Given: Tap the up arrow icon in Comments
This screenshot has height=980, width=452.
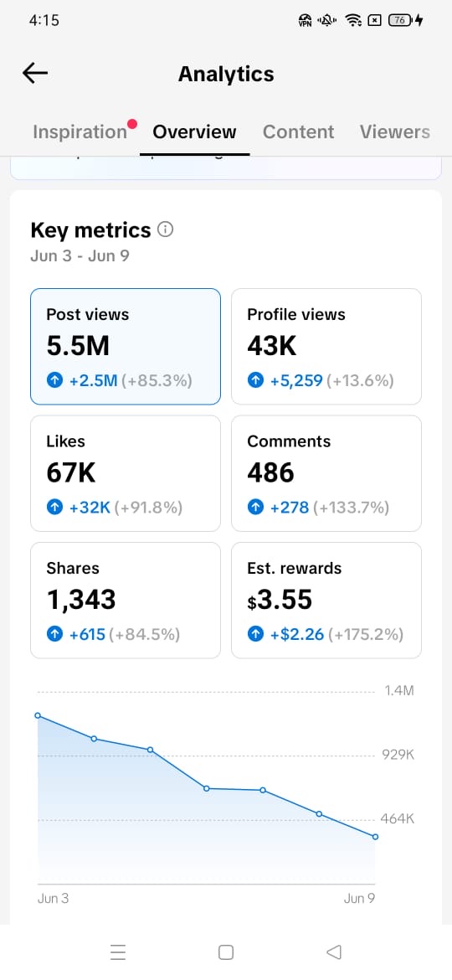Looking at the screenshot, I should (x=255, y=508).
